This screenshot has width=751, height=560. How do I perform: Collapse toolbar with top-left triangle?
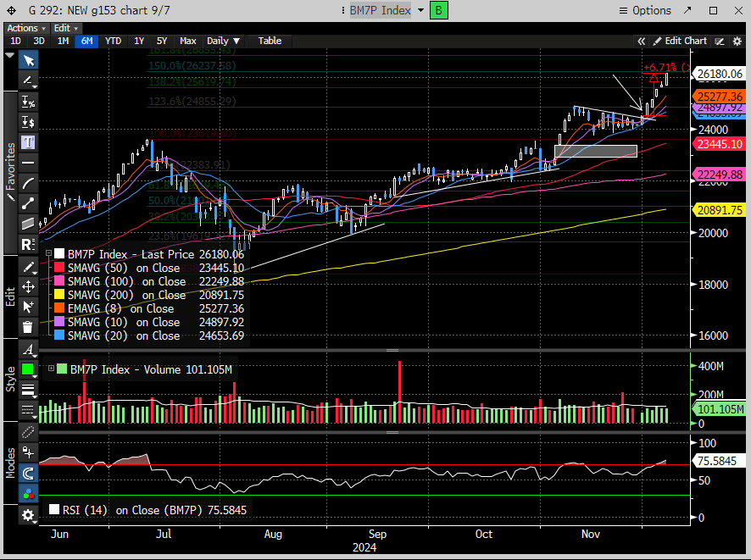[x=9, y=56]
